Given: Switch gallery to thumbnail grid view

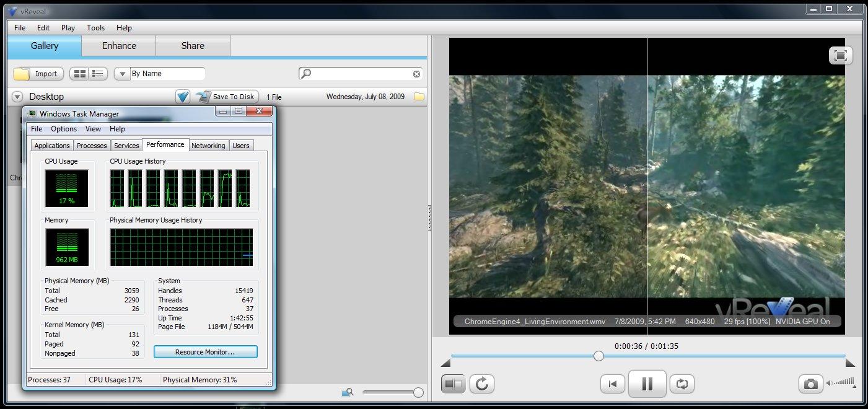Looking at the screenshot, I should (x=79, y=74).
